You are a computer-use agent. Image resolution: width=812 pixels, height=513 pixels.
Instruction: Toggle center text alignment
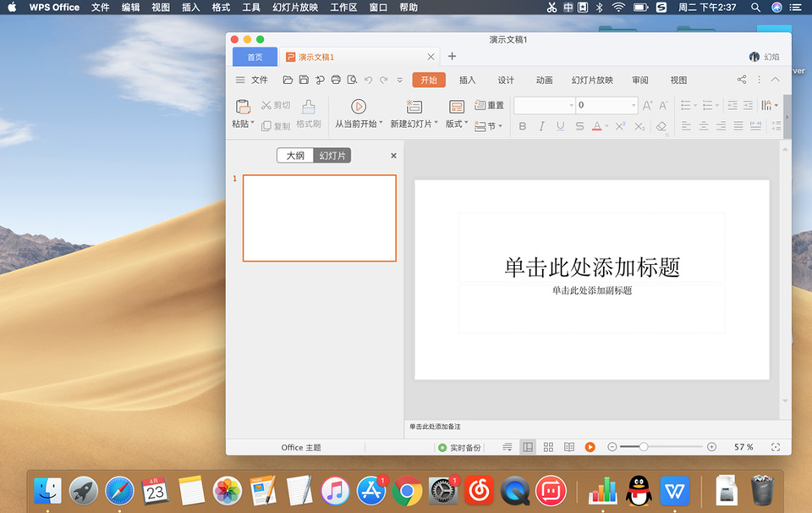[704, 126]
